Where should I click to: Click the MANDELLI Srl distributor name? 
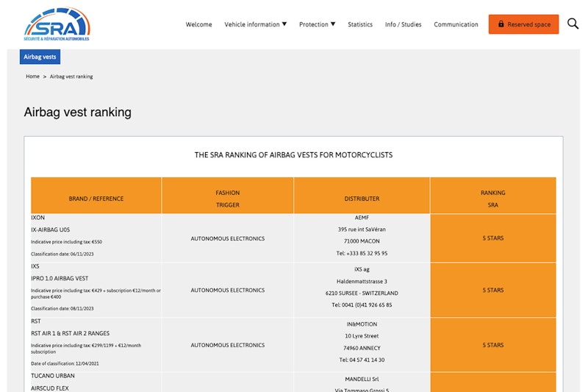(x=362, y=379)
